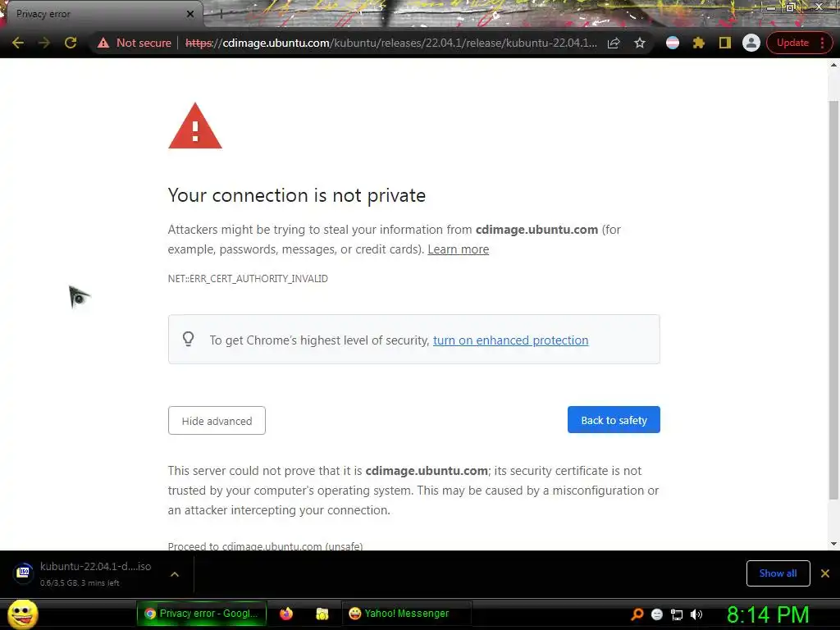Viewport: 840px width, 630px height.
Task: Click the NET::ERR_CERT_AUTHORITY_INVALID error code
Action: pyautogui.click(x=248, y=279)
